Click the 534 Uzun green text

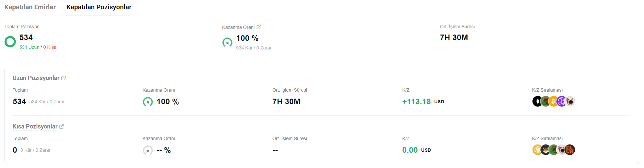point(29,47)
